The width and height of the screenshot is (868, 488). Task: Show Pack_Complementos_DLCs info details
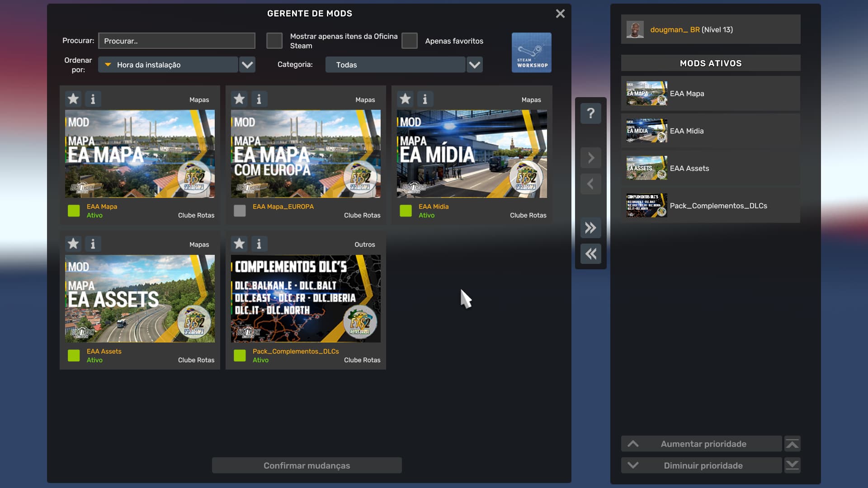259,244
